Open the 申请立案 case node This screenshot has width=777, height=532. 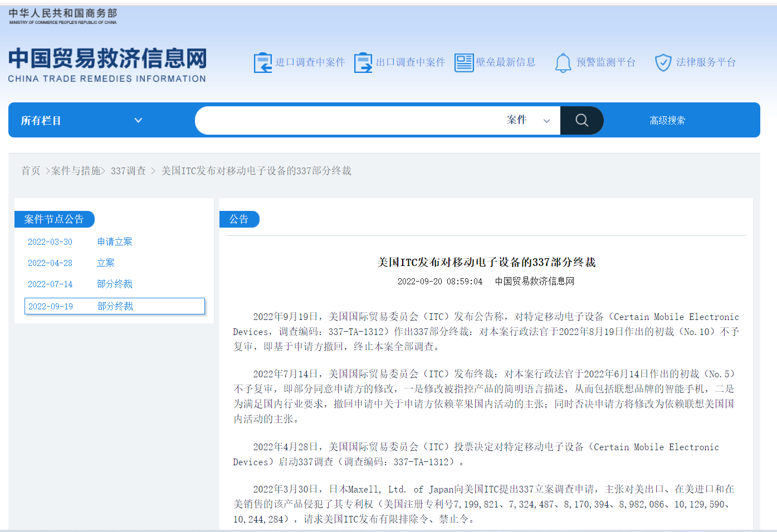[115, 242]
